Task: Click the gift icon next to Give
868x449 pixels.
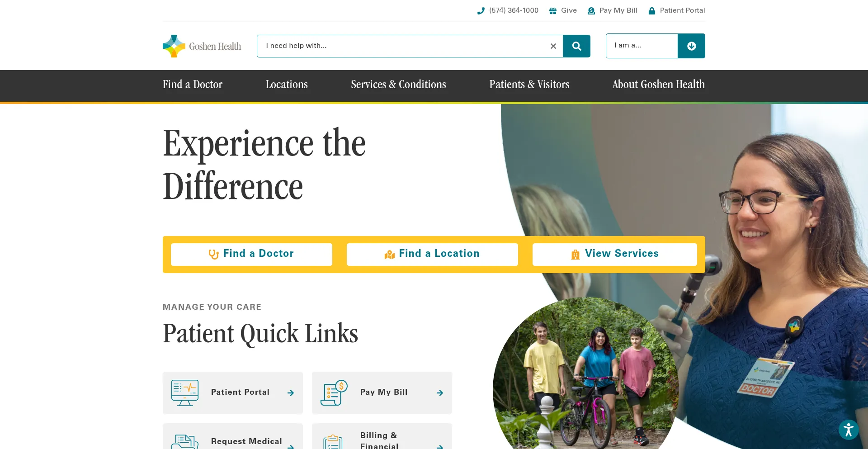Action: click(x=552, y=11)
